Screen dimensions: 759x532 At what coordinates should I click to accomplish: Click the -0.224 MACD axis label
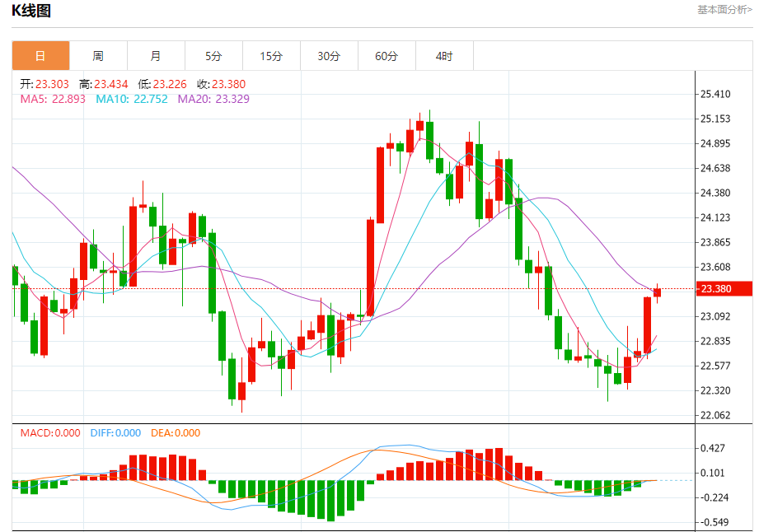click(x=714, y=497)
